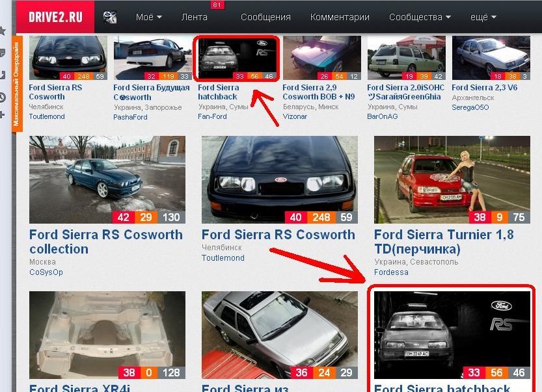Screen dimensions: 542x392
Task: Open large photo of Ford Sierra RS Cosworth collection
Action: 107,179
